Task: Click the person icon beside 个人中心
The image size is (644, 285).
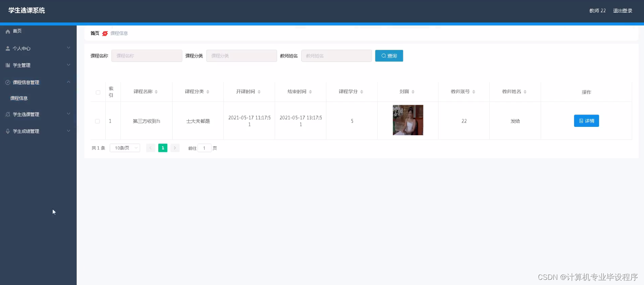Action: click(x=8, y=48)
